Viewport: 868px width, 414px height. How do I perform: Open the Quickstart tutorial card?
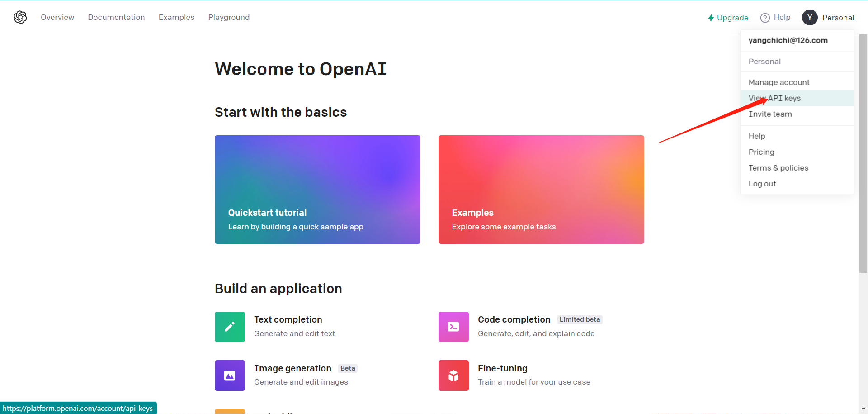click(317, 190)
